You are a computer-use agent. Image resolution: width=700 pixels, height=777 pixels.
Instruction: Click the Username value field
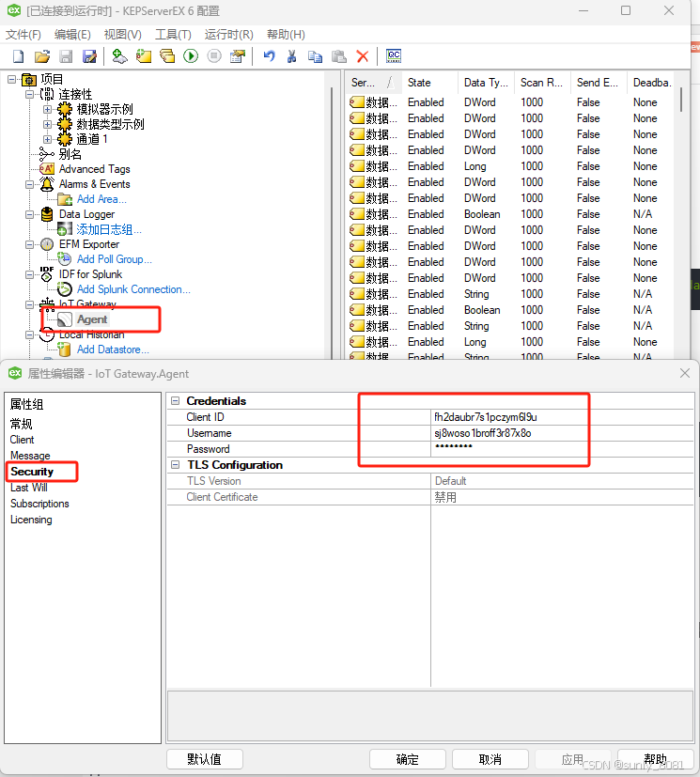click(562, 433)
